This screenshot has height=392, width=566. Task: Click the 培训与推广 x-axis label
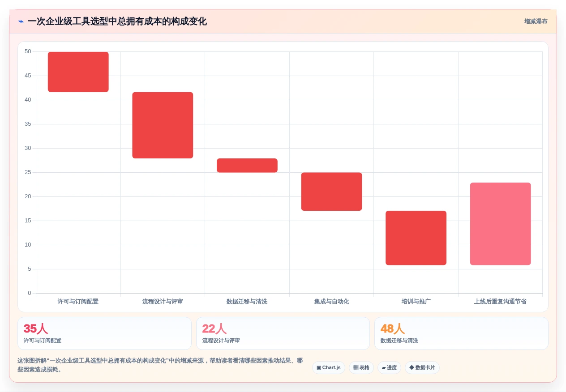416,302
